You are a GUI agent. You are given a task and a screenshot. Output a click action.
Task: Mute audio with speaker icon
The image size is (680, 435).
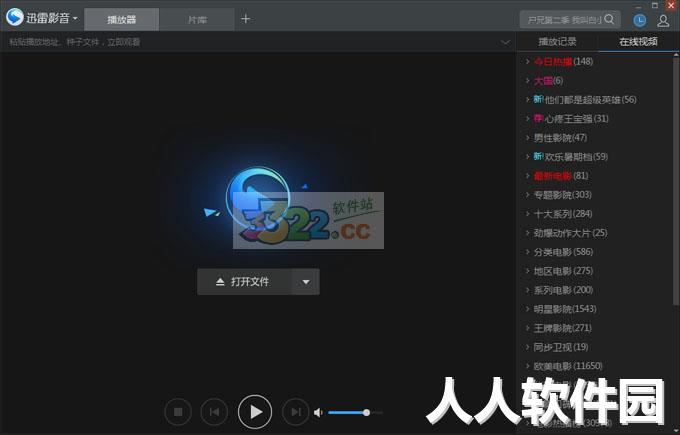point(318,412)
